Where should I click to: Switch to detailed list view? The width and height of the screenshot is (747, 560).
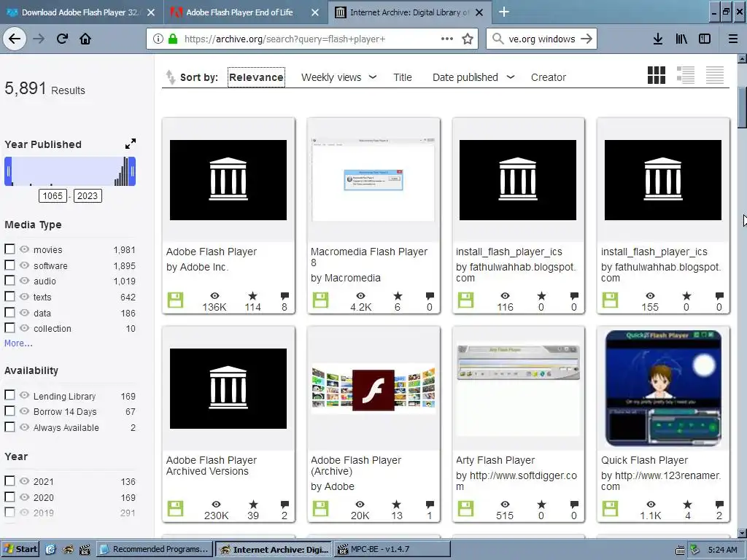pyautogui.click(x=686, y=75)
